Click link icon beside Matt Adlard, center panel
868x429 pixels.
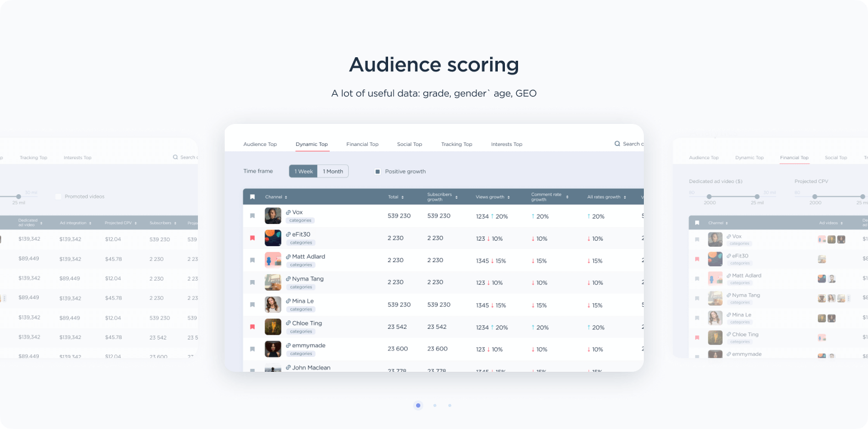coord(289,257)
